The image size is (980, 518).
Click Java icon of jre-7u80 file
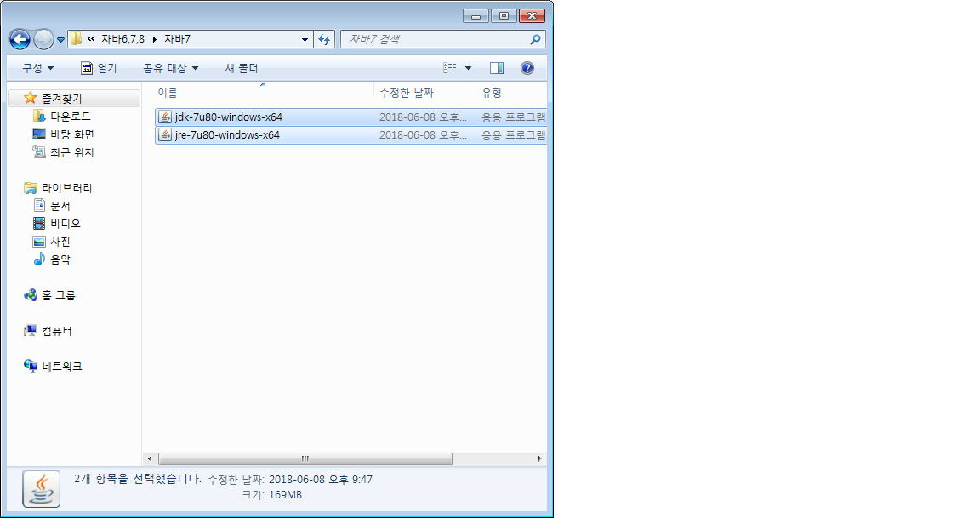click(165, 135)
